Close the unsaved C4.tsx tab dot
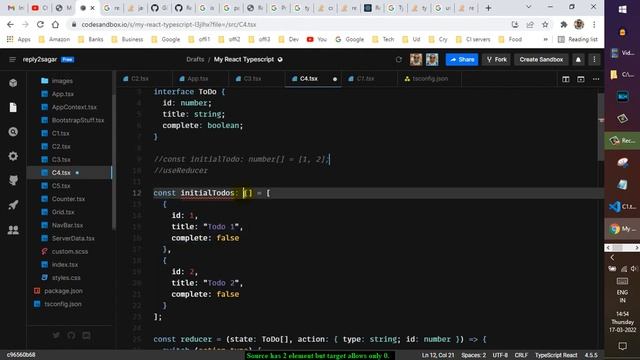Image resolution: width=640 pixels, height=360 pixels. pyautogui.click(x=335, y=79)
